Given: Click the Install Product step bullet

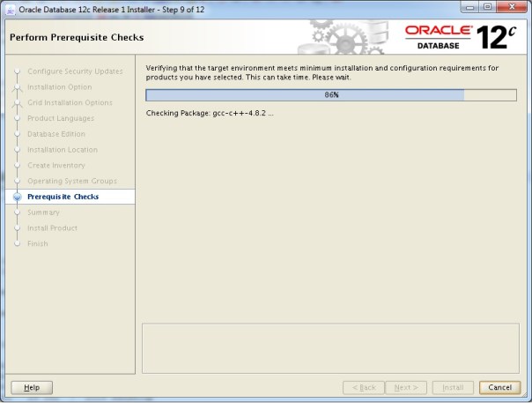Looking at the screenshot, I should [x=17, y=228].
